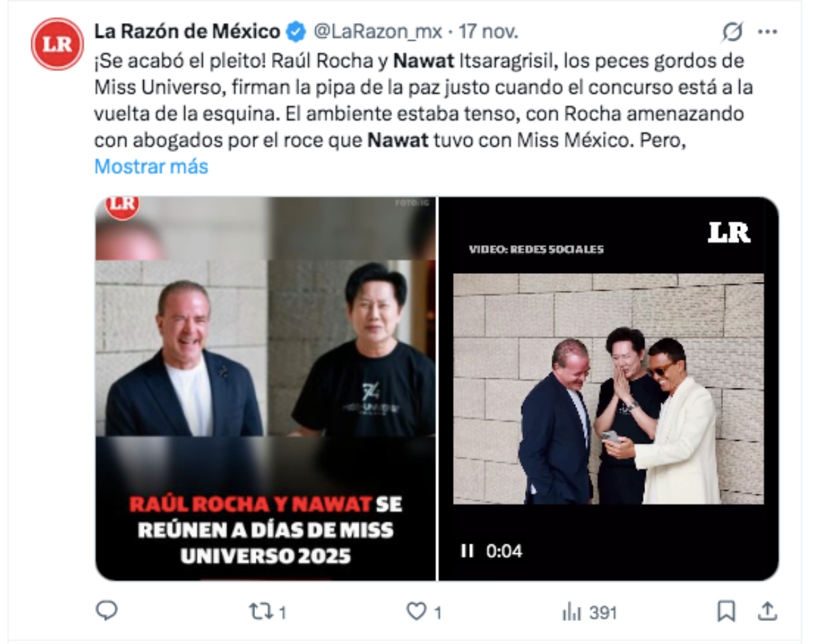This screenshot has width=814, height=644.
Task: Pause the playing video
Action: [x=467, y=551]
